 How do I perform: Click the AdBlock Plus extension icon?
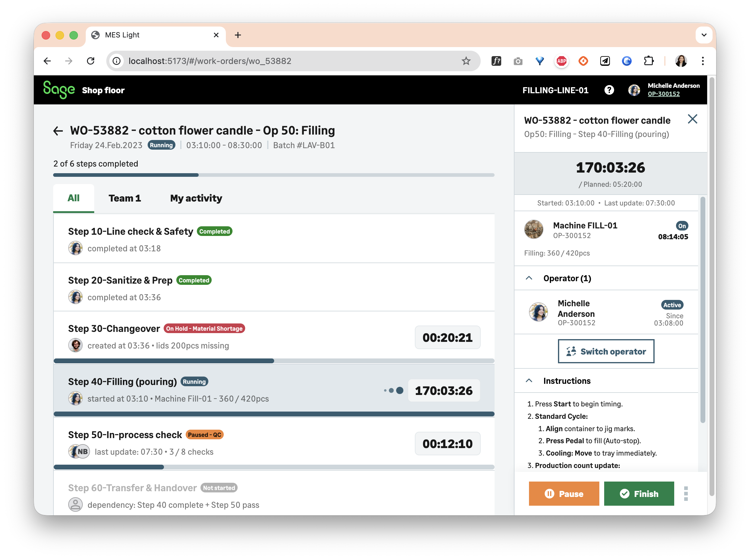[562, 61]
